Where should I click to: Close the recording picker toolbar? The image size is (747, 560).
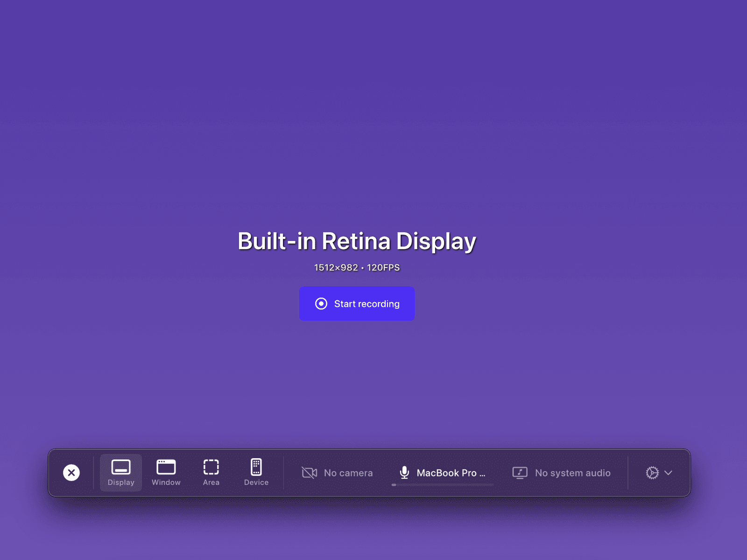click(71, 473)
